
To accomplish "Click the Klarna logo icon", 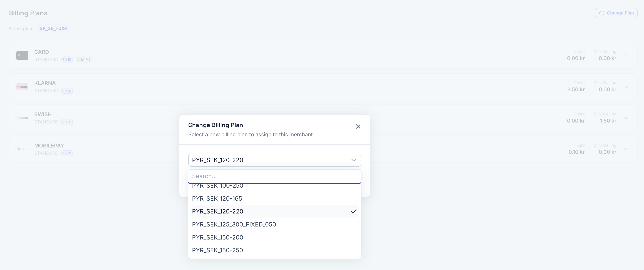I will pyautogui.click(x=22, y=86).
